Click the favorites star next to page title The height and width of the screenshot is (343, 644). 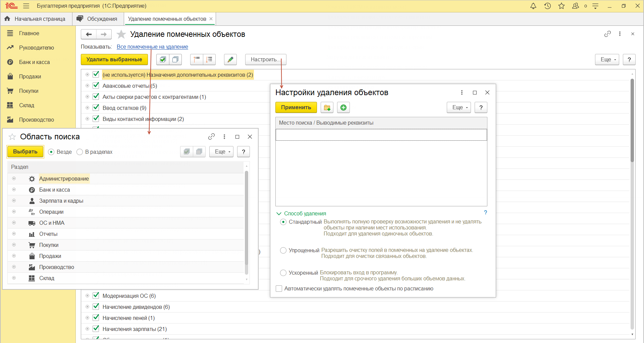tap(121, 34)
